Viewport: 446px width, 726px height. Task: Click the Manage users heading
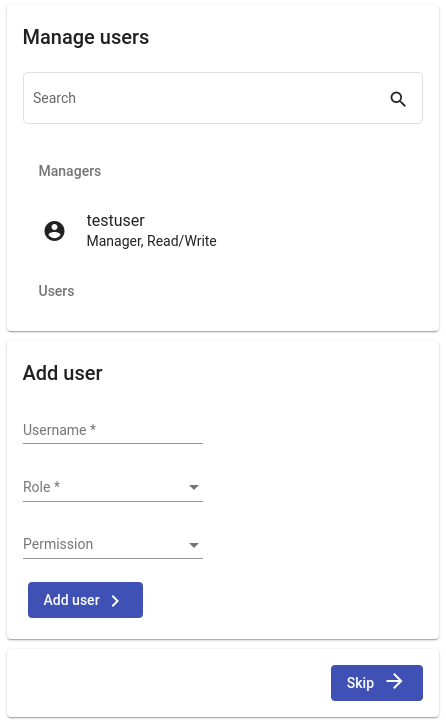pyautogui.click(x=86, y=37)
